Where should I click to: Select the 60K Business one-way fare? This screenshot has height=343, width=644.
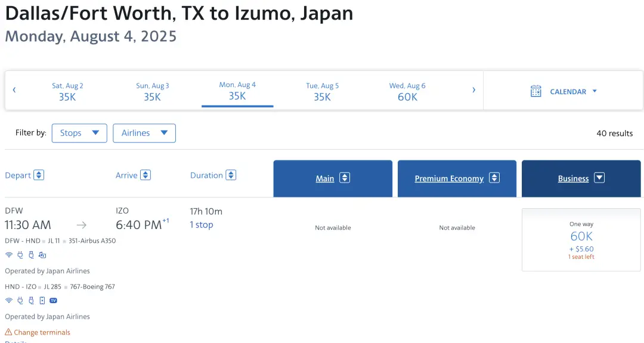[x=581, y=240]
